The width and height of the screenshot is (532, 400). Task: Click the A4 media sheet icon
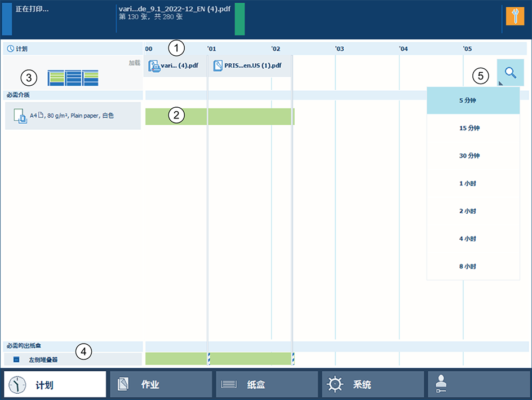click(x=19, y=116)
